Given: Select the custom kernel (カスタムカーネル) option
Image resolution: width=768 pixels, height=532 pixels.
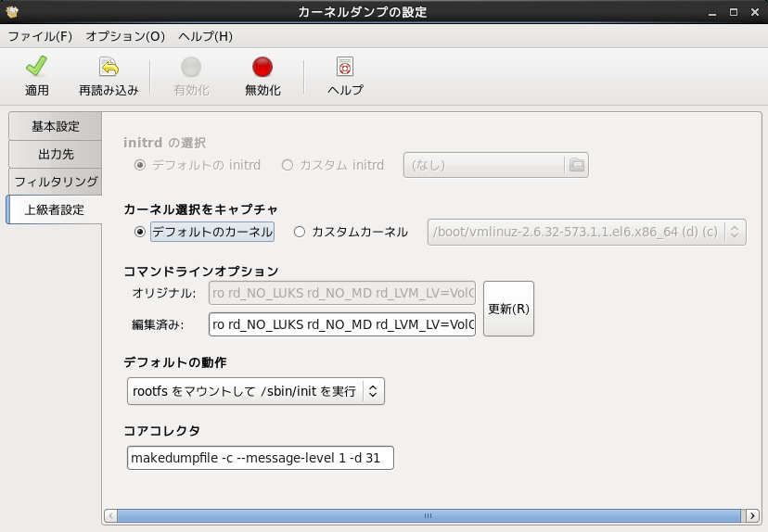Looking at the screenshot, I should (x=300, y=232).
